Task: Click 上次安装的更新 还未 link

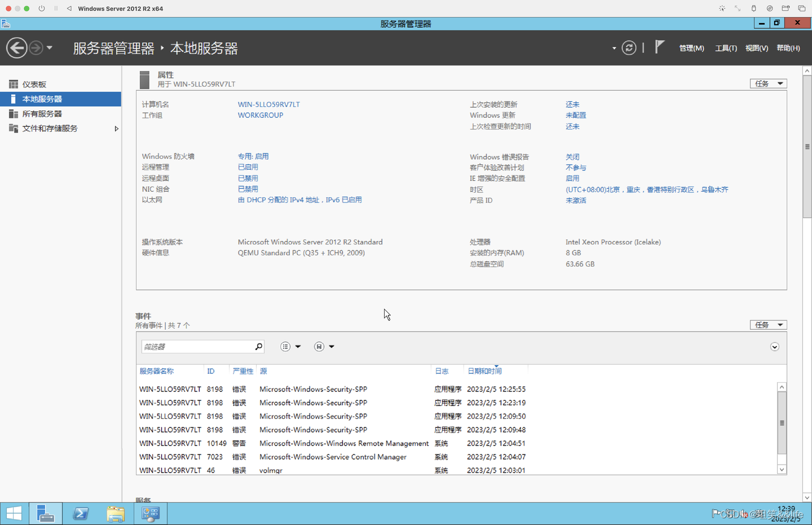Action: coord(572,104)
